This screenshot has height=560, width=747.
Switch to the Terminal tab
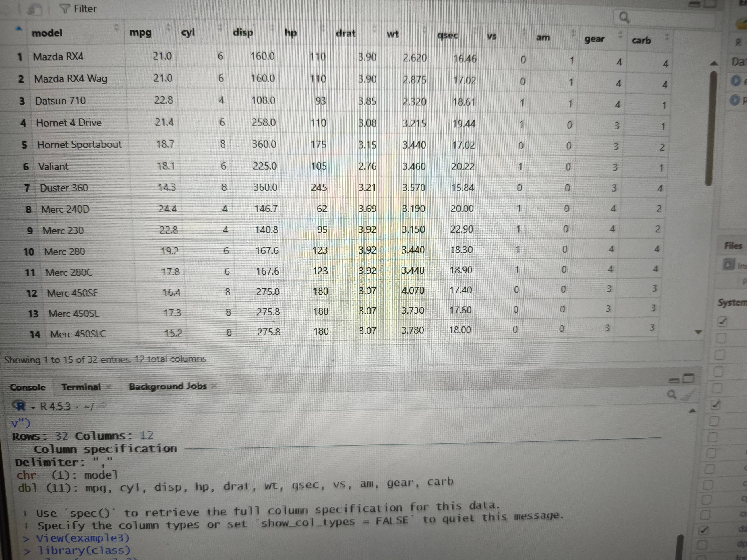coord(81,387)
